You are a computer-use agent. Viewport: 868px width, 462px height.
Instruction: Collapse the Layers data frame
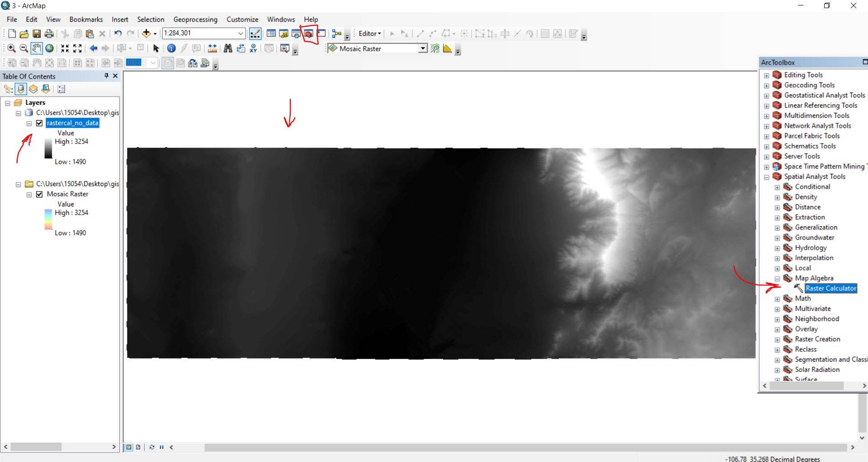(x=8, y=103)
